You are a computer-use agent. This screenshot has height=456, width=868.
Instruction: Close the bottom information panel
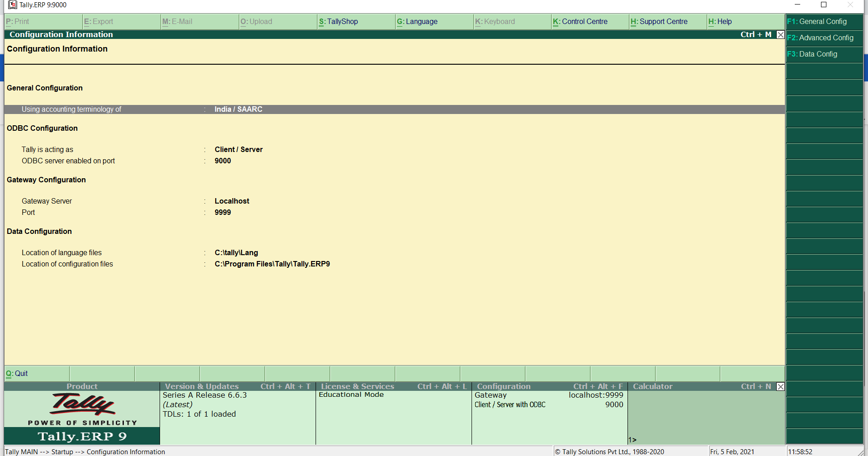780,386
